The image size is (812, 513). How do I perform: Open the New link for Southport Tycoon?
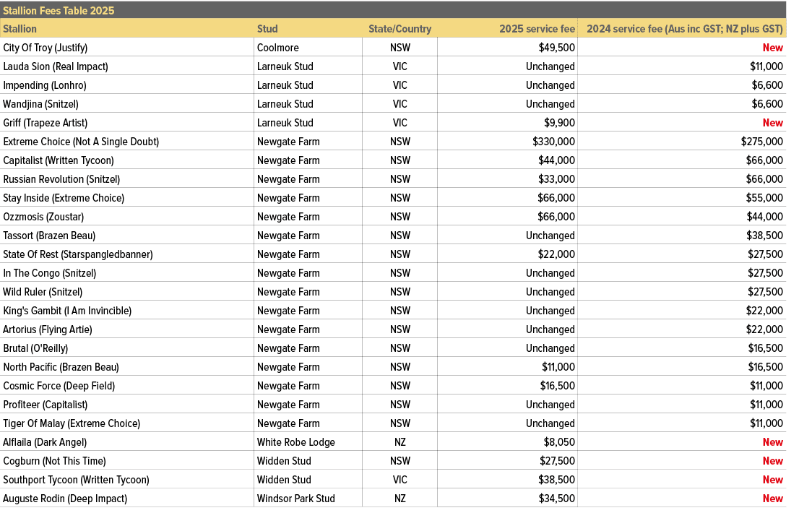coord(772,479)
